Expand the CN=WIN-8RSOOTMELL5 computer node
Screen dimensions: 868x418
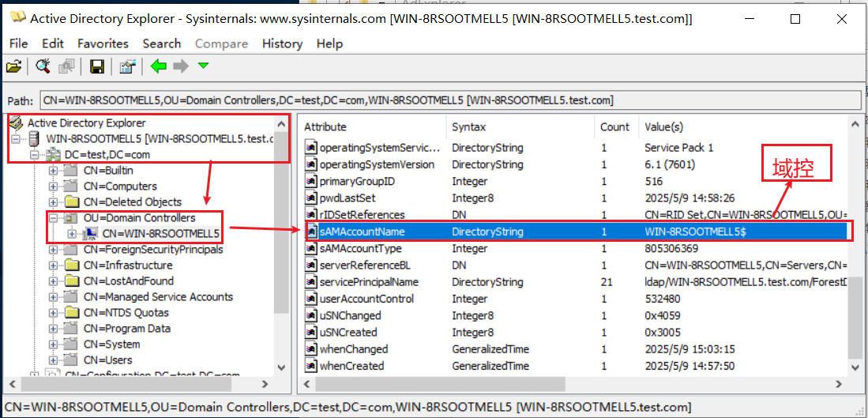click(72, 234)
